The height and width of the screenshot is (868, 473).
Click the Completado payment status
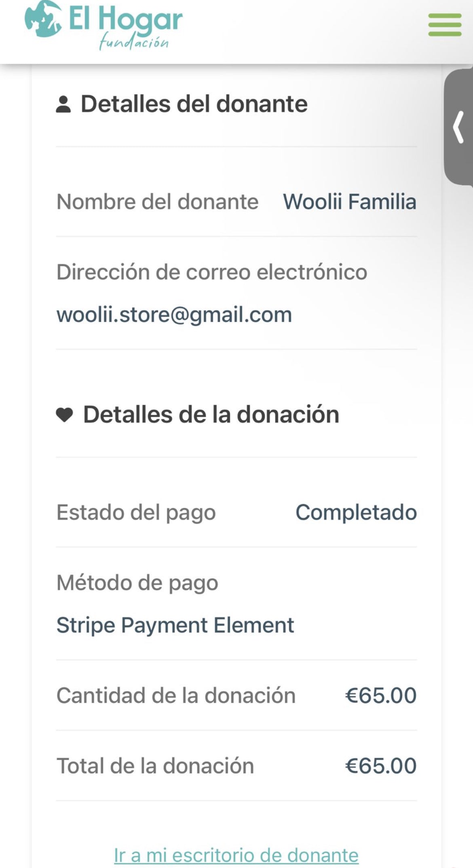pos(356,512)
